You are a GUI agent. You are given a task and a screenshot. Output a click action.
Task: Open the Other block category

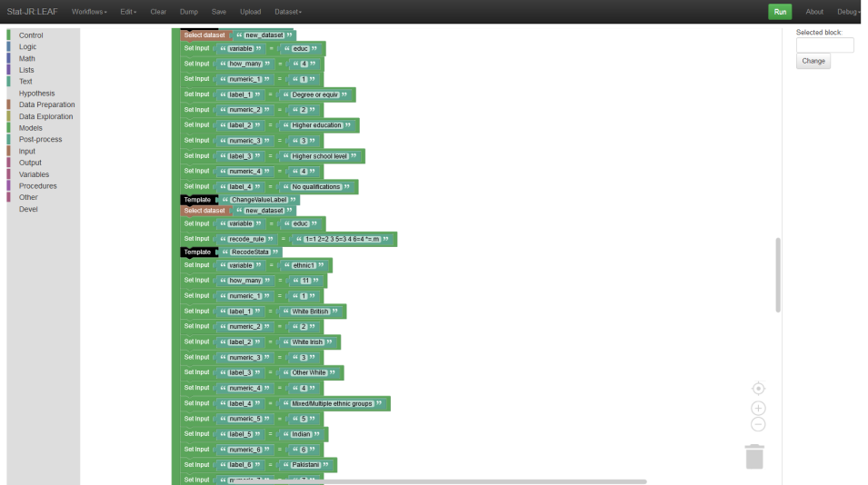(x=28, y=197)
